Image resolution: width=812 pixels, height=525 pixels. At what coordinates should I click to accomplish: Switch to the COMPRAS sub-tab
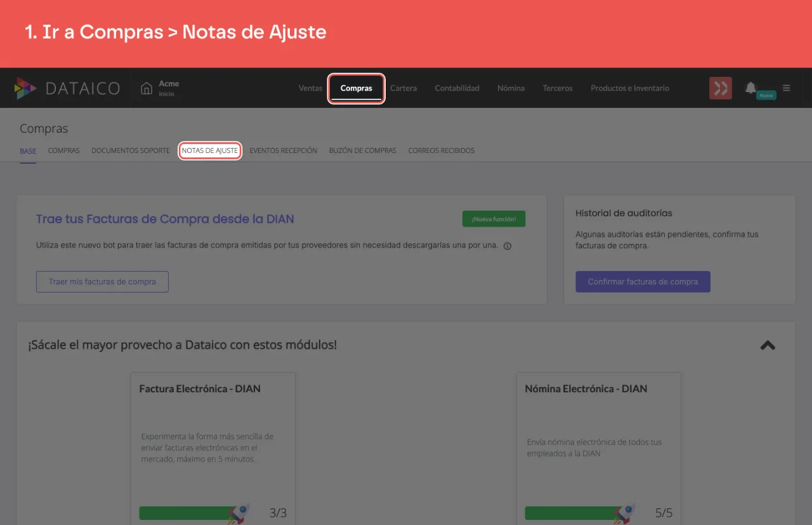click(x=64, y=151)
